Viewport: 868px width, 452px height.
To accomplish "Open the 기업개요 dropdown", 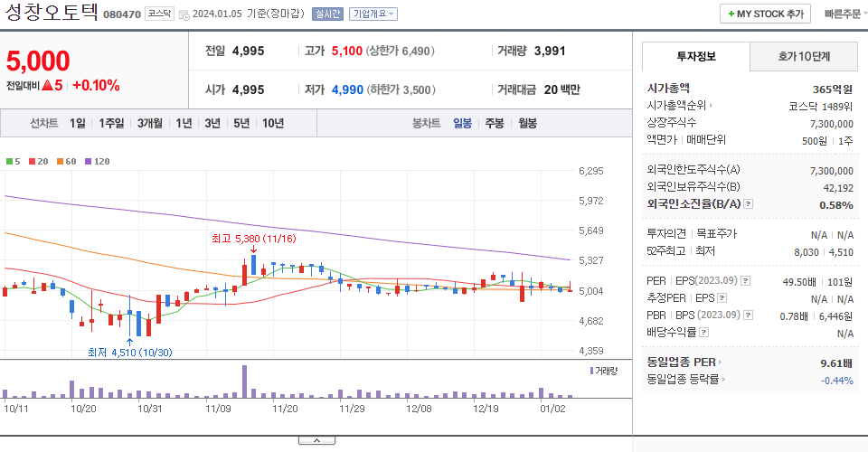I will pyautogui.click(x=373, y=14).
